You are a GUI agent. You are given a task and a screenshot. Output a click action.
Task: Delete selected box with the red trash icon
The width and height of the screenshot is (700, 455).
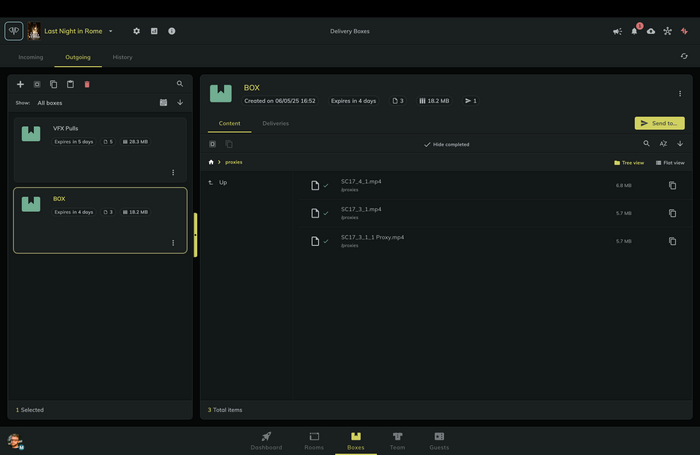[87, 84]
